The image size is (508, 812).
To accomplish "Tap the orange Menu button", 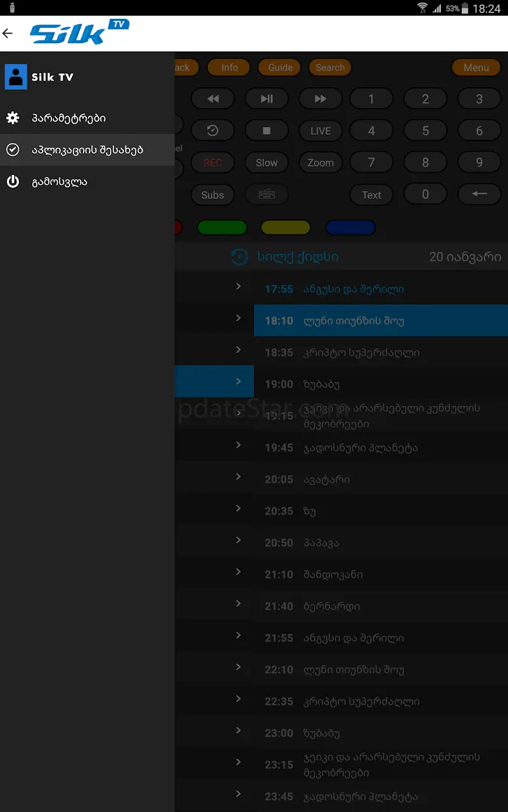I will click(476, 68).
